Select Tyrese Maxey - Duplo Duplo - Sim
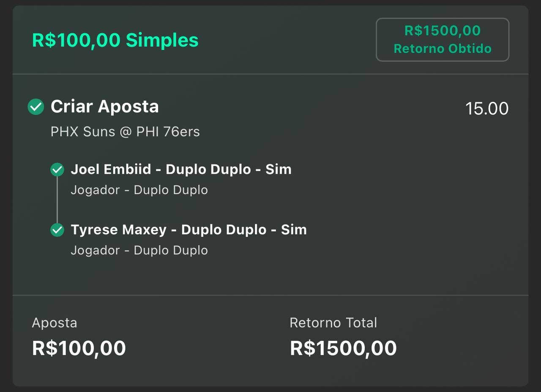Viewport: 541px width, 392px height. pos(189,230)
